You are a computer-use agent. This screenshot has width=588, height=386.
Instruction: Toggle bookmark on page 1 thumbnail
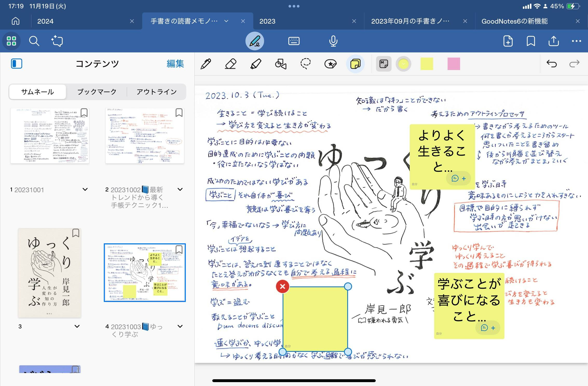point(84,113)
